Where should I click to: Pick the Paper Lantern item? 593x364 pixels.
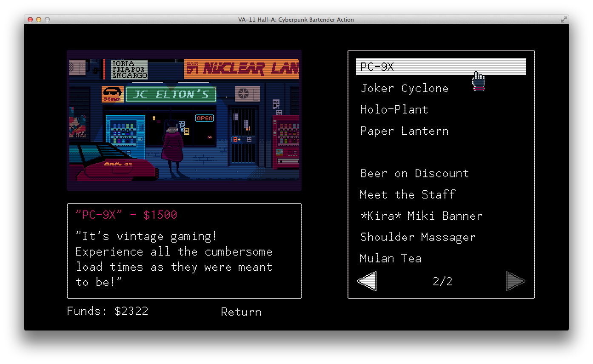pos(404,131)
